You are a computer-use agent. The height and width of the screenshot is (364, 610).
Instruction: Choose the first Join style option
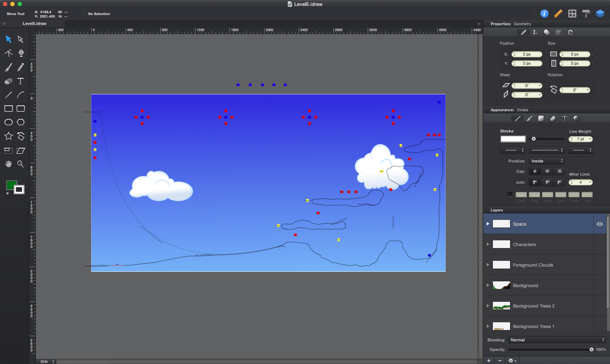(535, 183)
